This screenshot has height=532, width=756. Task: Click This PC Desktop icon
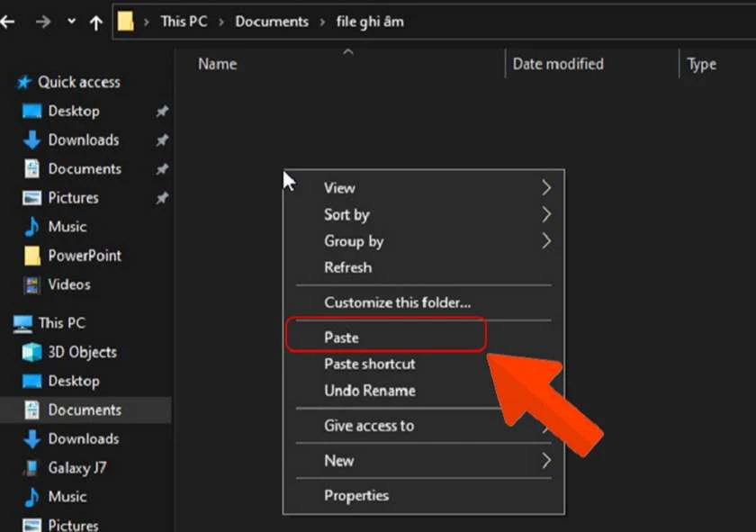(x=31, y=381)
